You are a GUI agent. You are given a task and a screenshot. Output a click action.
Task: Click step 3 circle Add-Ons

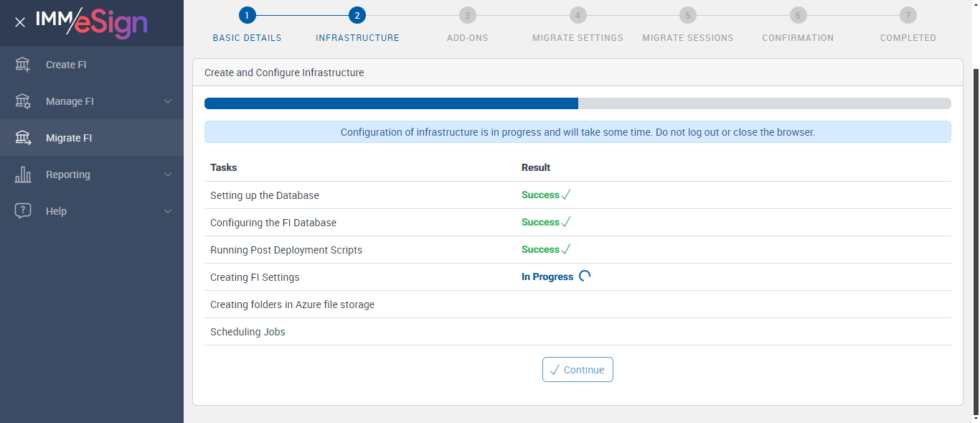click(467, 15)
